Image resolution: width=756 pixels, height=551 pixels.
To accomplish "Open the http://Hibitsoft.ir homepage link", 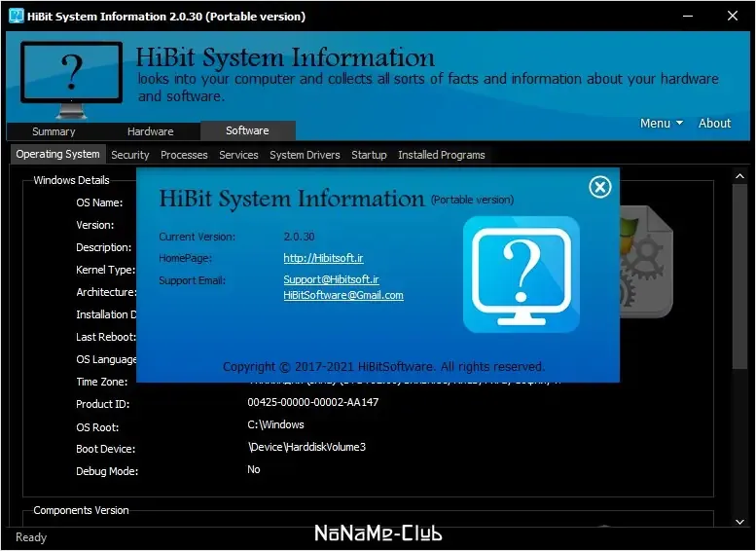I will click(324, 258).
